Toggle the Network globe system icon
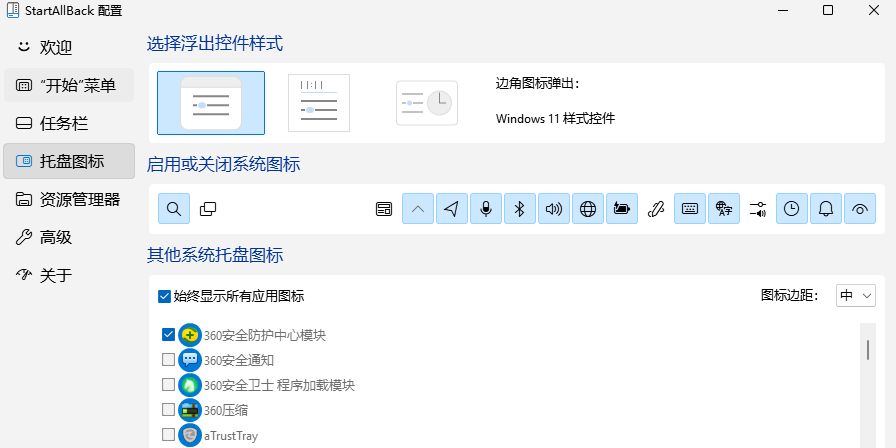The width and height of the screenshot is (896, 448). tap(588, 209)
